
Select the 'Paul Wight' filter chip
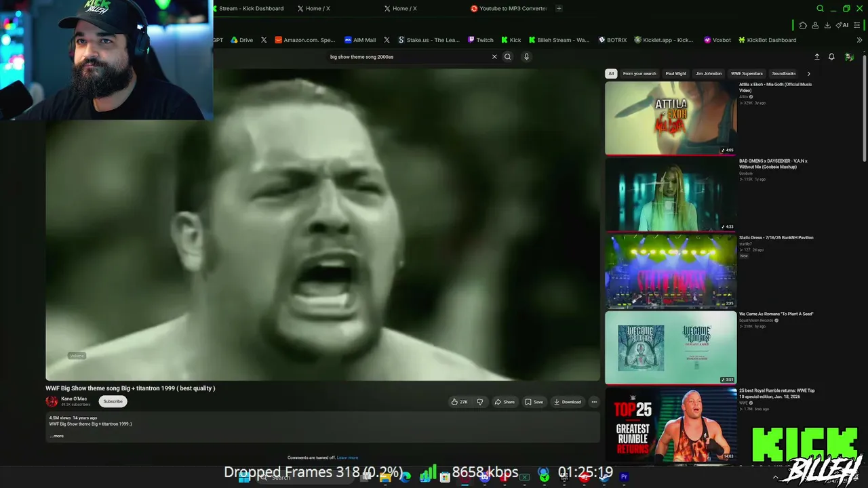point(676,73)
